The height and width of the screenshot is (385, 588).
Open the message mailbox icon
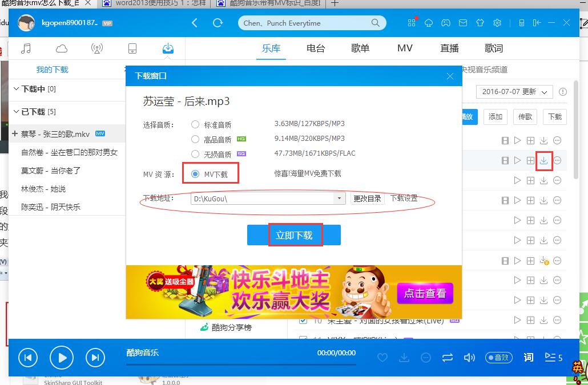point(463,23)
